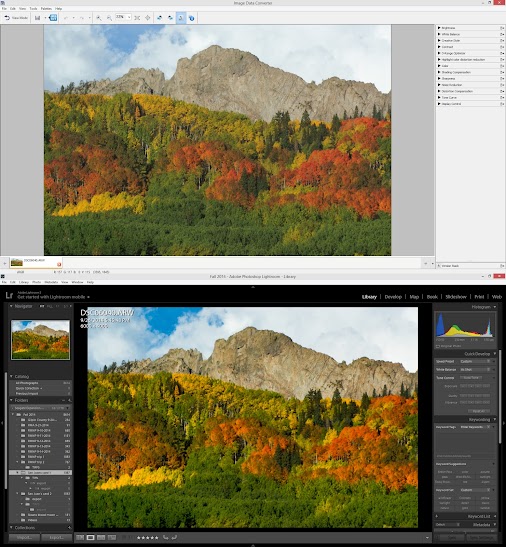The image size is (506, 547).
Task: Click the blue info icon in toolbar
Action: pos(192,18)
